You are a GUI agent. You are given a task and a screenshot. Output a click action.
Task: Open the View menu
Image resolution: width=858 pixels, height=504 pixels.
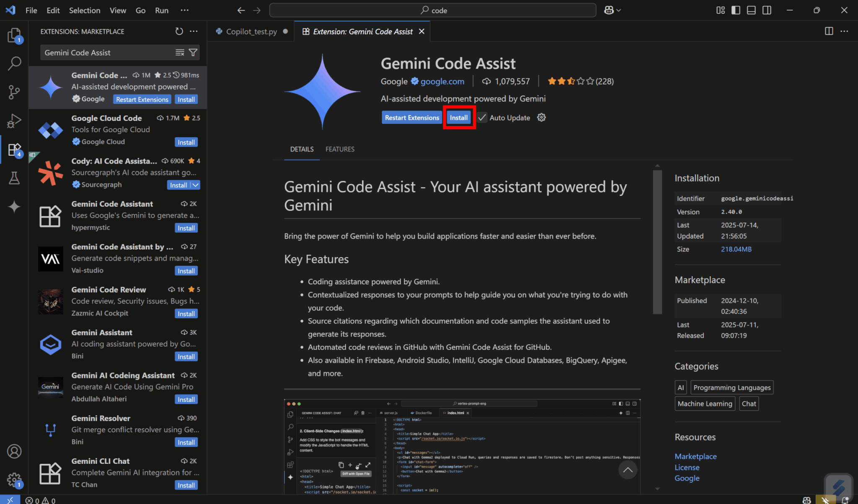coord(118,10)
